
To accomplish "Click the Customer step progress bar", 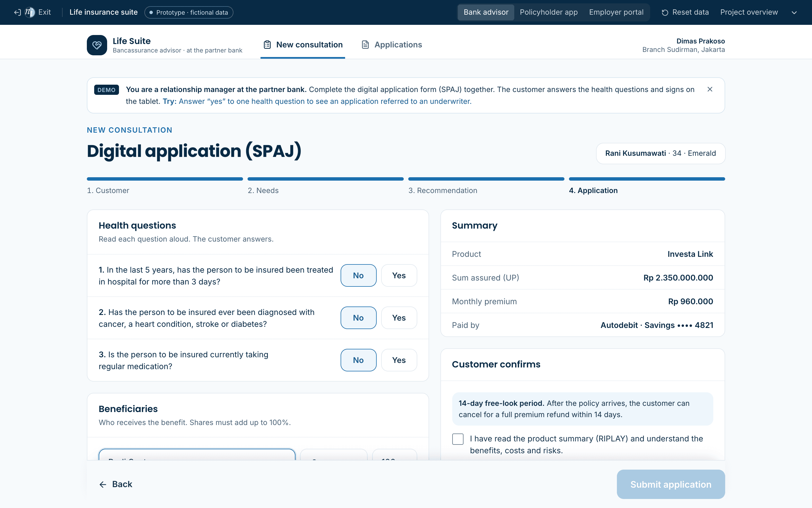I will click(165, 179).
